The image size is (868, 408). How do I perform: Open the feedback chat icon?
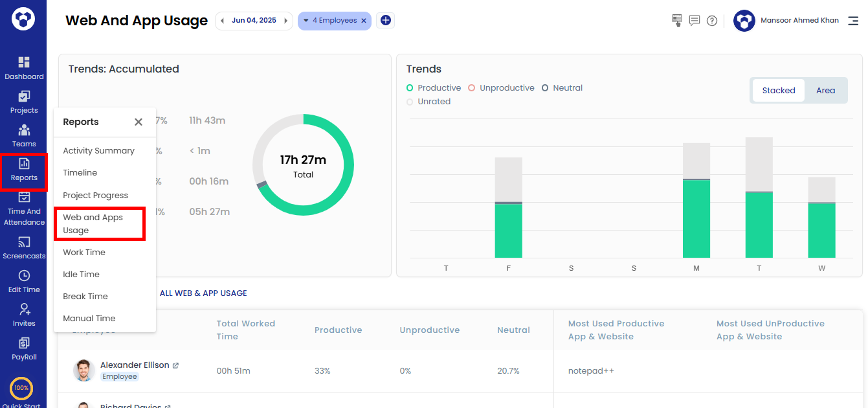click(x=694, y=20)
